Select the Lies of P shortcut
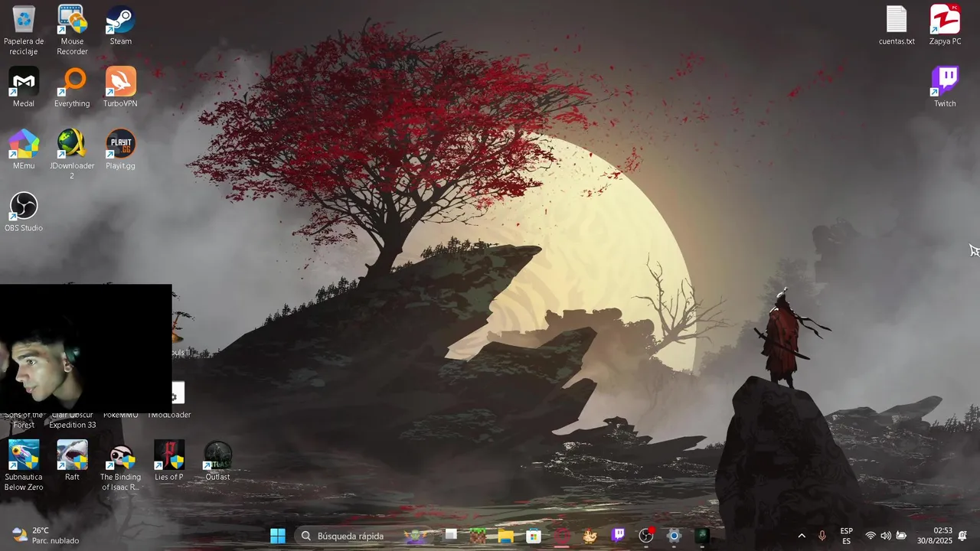 [x=169, y=461]
